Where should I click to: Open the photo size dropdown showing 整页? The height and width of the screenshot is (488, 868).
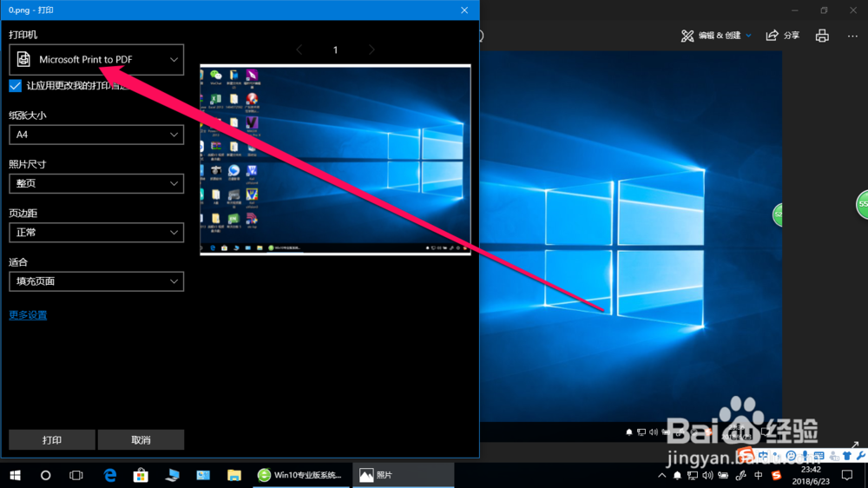pyautogui.click(x=96, y=183)
